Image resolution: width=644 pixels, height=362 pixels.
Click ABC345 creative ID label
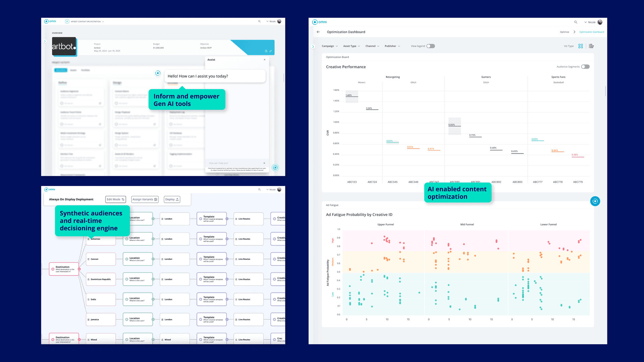[x=392, y=182]
